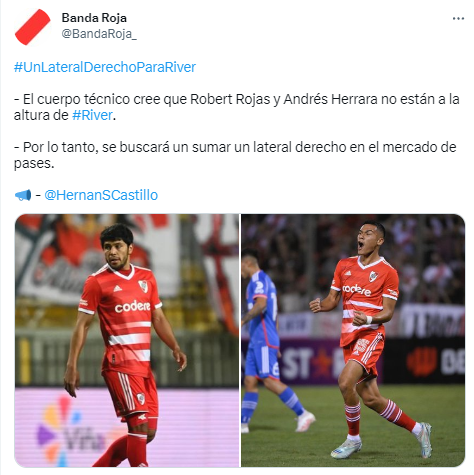Open the left player photo
Viewport: 474px width, 475px height.
coord(127,340)
